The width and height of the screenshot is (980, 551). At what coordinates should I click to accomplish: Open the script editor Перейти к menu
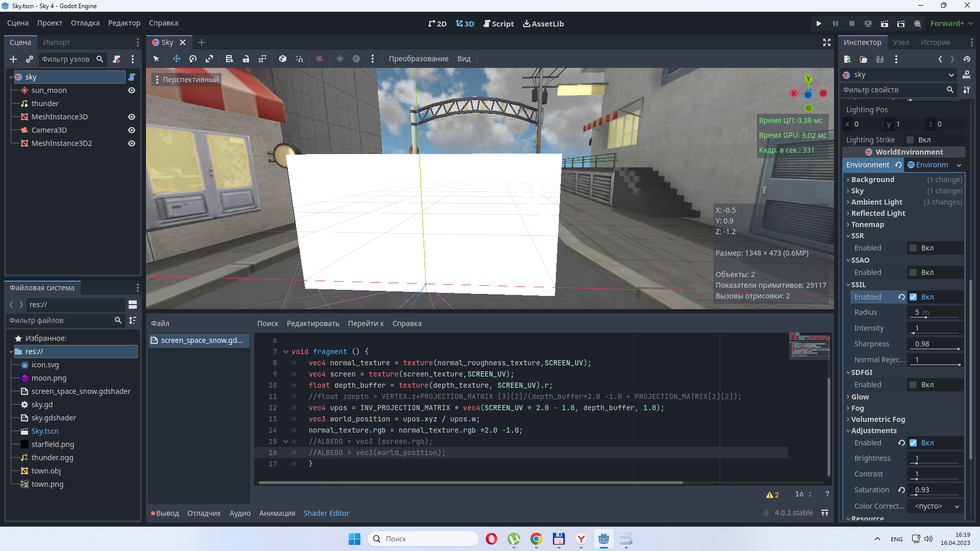coord(366,323)
